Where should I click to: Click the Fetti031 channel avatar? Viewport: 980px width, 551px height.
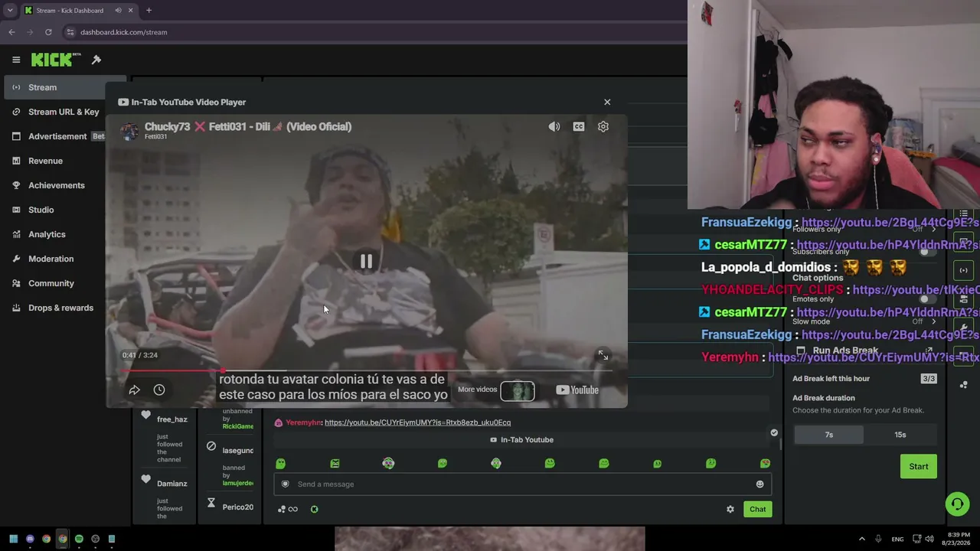point(129,131)
